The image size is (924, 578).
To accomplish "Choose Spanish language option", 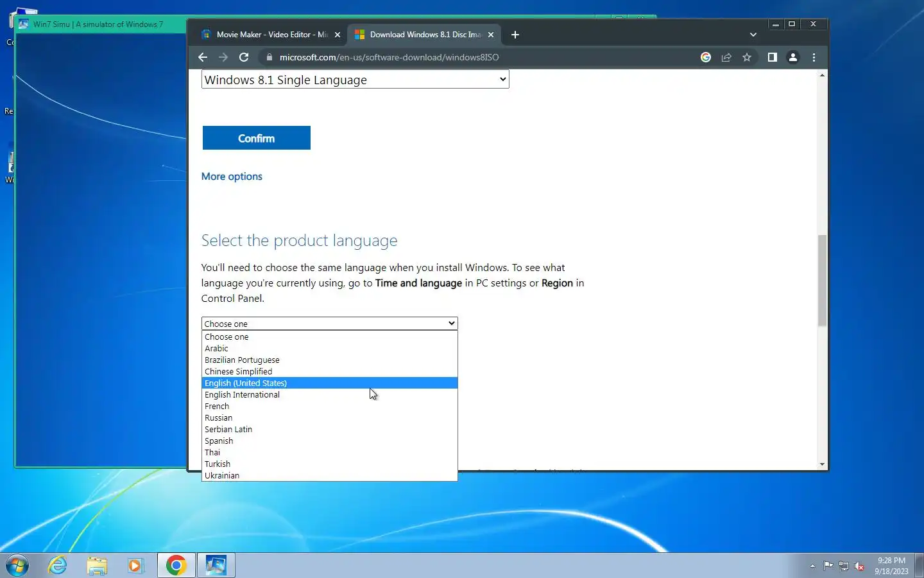I will 330,441.
